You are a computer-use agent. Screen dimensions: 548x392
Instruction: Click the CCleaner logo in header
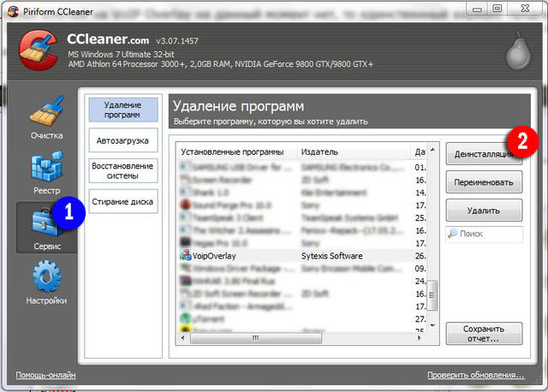(39, 50)
